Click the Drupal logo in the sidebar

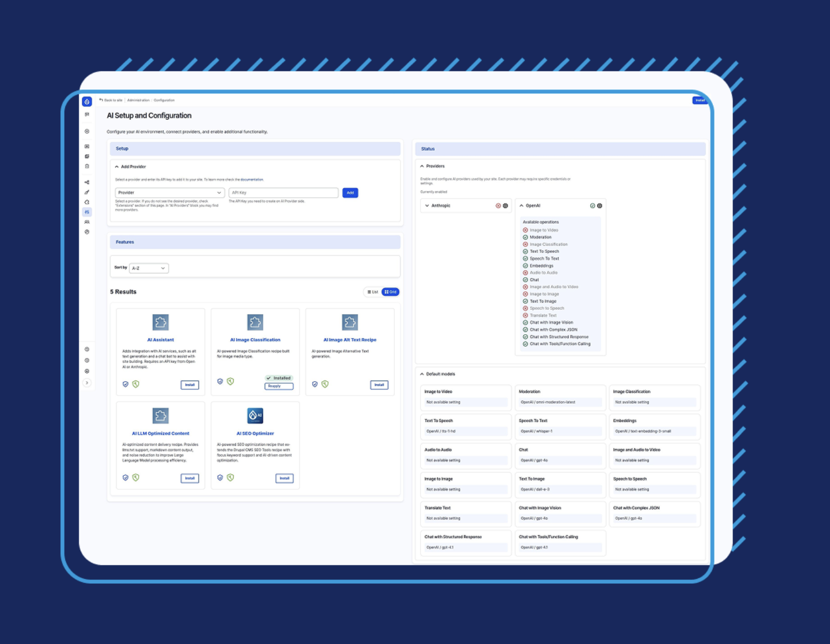pos(87,102)
